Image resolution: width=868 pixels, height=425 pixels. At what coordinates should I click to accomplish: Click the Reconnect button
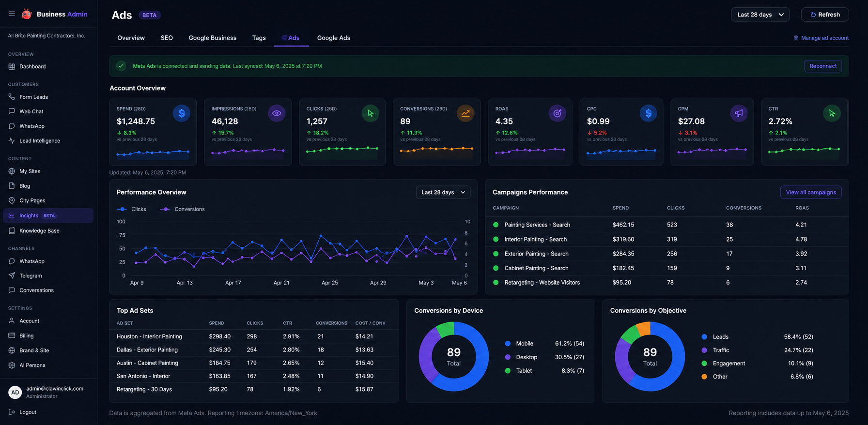(823, 66)
